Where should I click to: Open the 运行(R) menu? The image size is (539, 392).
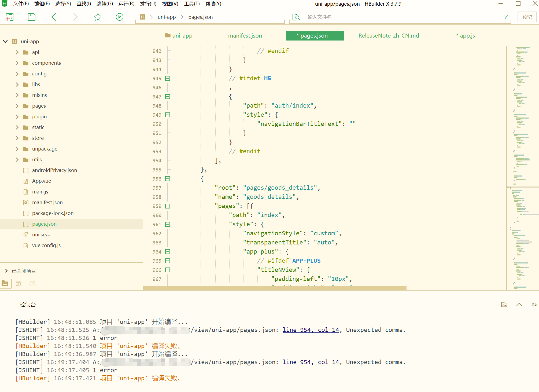pos(126,4)
